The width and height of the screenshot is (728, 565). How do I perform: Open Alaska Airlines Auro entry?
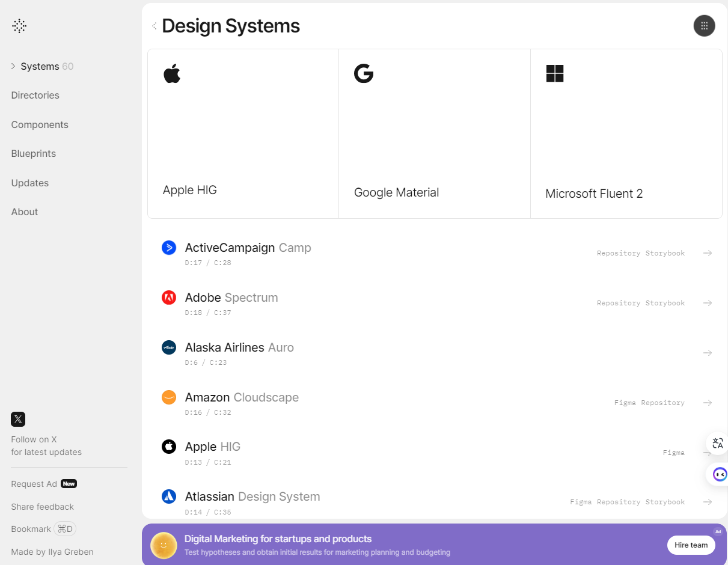pos(239,347)
